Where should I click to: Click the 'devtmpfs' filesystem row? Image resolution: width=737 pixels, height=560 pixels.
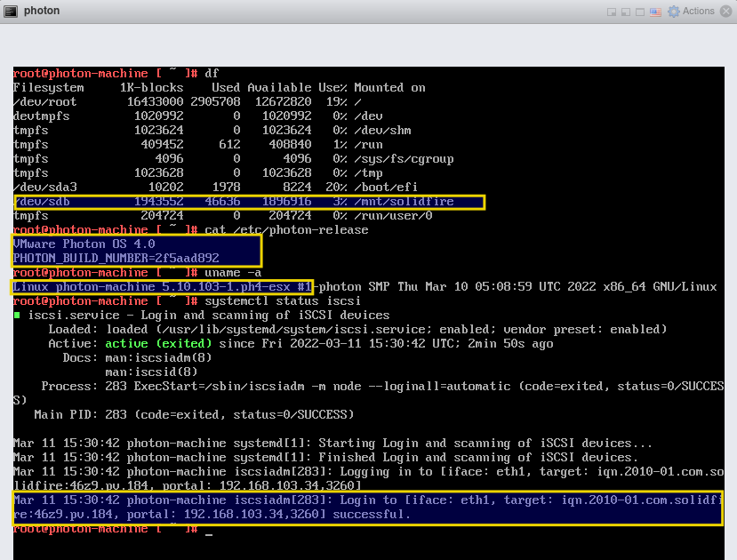(198, 116)
